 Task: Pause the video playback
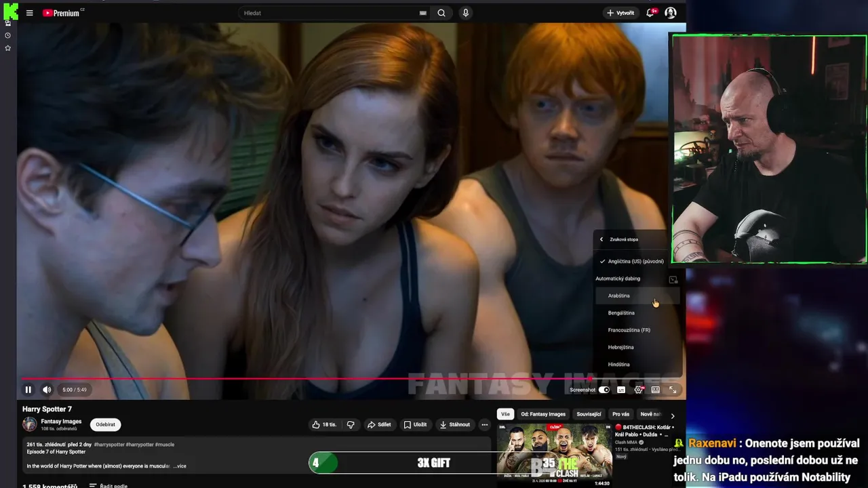point(28,390)
